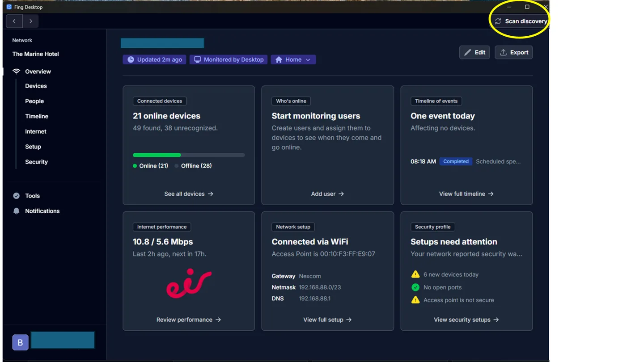Click the Add user link

point(327,194)
